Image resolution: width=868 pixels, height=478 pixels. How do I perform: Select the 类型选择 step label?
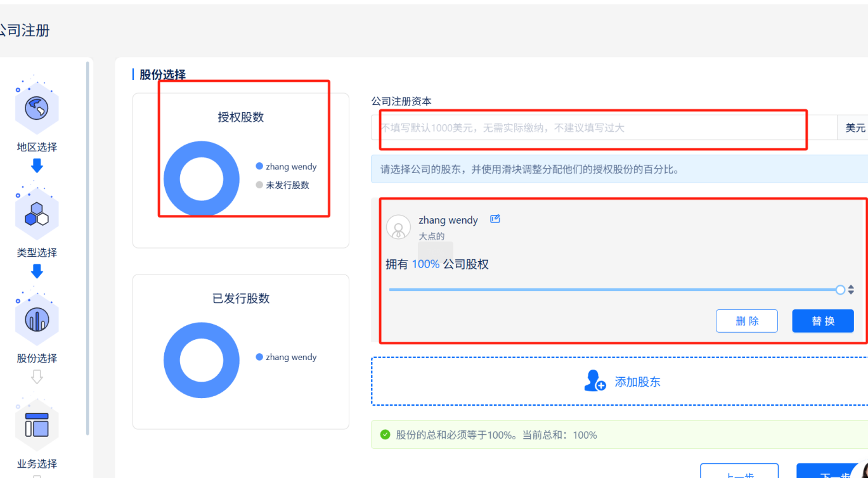(x=37, y=252)
